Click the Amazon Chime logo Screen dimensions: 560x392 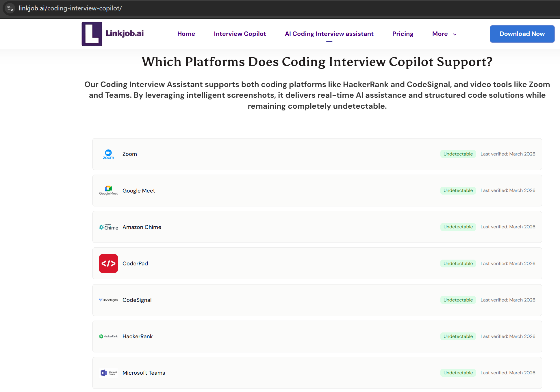[108, 227]
